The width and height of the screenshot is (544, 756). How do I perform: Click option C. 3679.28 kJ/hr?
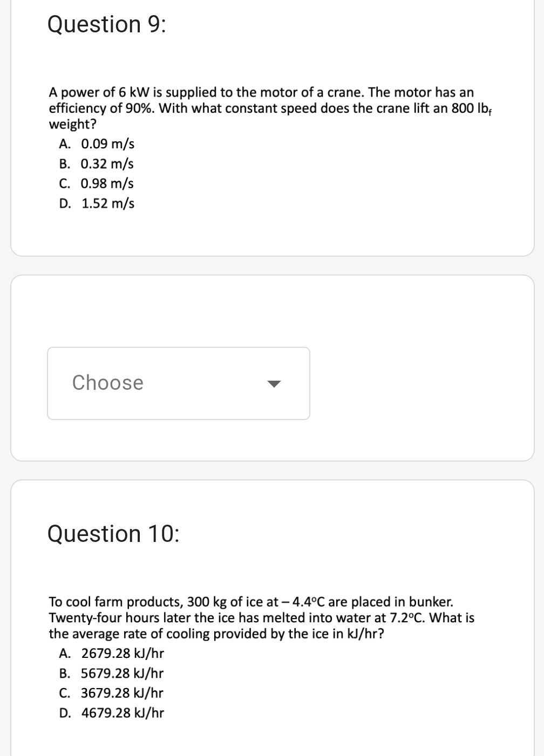[x=112, y=693]
